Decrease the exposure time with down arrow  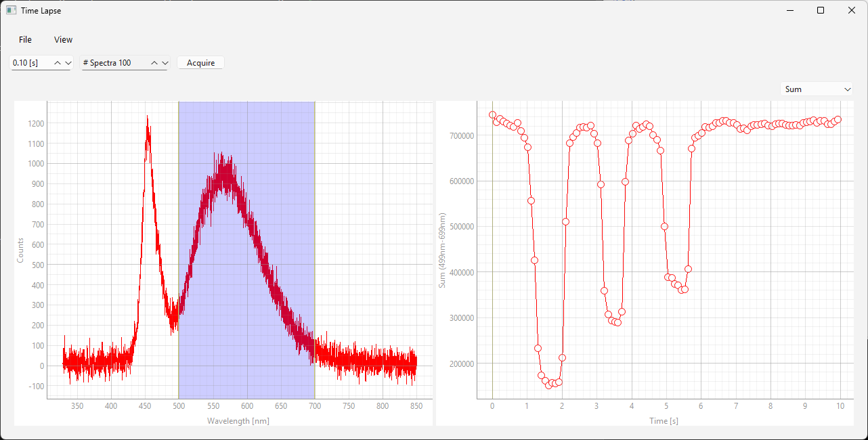coord(68,63)
